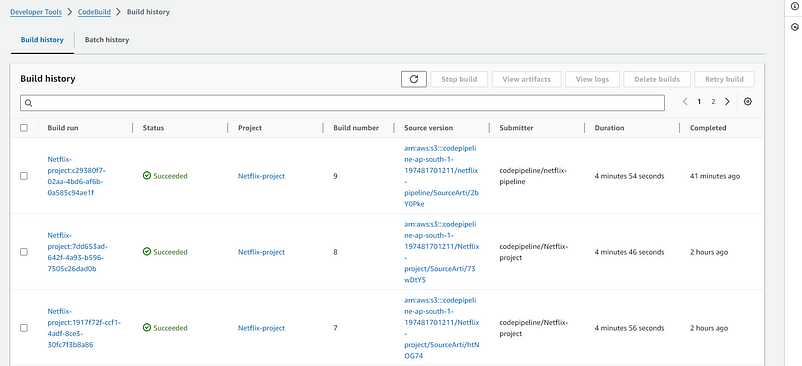
Task: Select page 1 in pagination
Action: 699,102
